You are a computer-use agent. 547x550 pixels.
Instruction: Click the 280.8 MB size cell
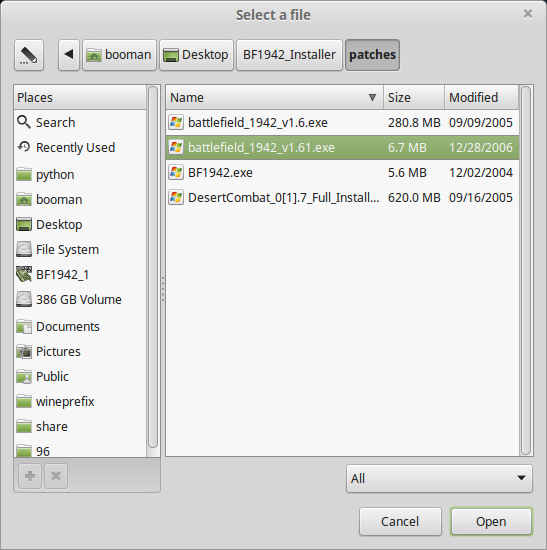click(414, 122)
